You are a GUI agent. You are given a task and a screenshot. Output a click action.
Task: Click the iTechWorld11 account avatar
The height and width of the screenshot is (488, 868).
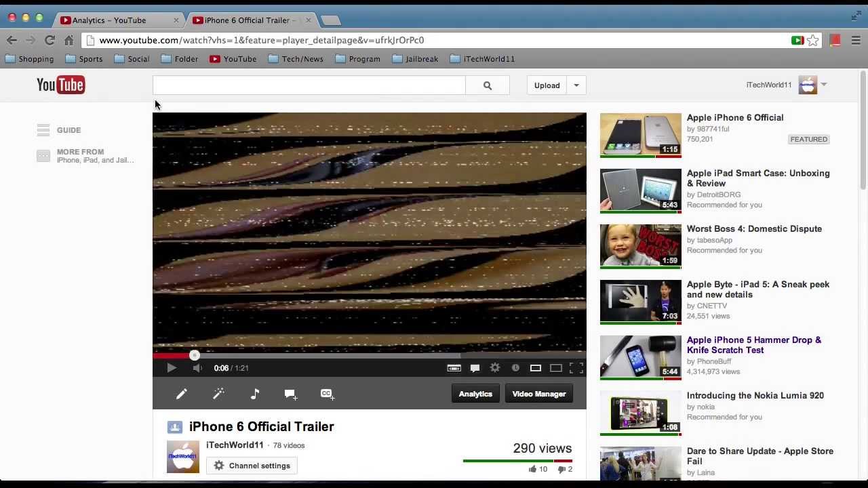(x=808, y=85)
